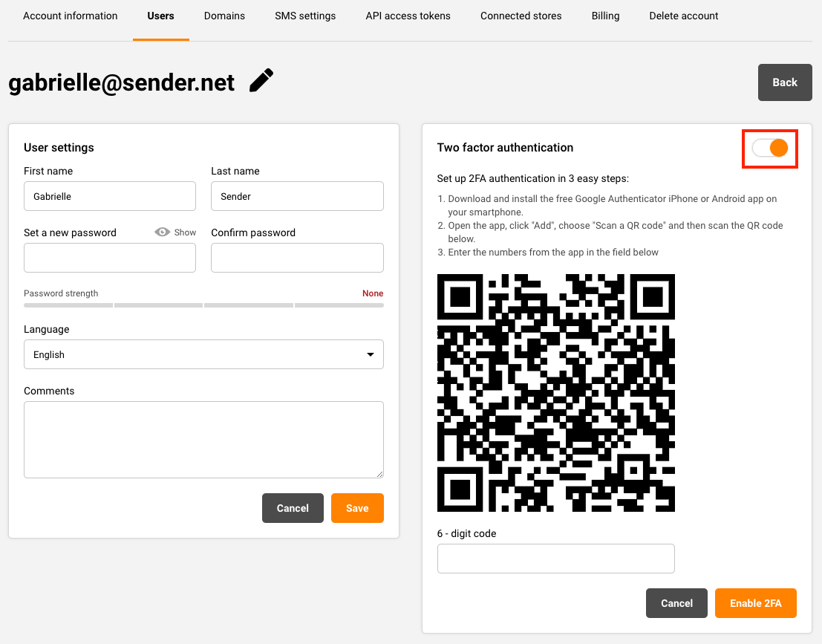Open the Domains tab
822x644 pixels.
pos(224,16)
